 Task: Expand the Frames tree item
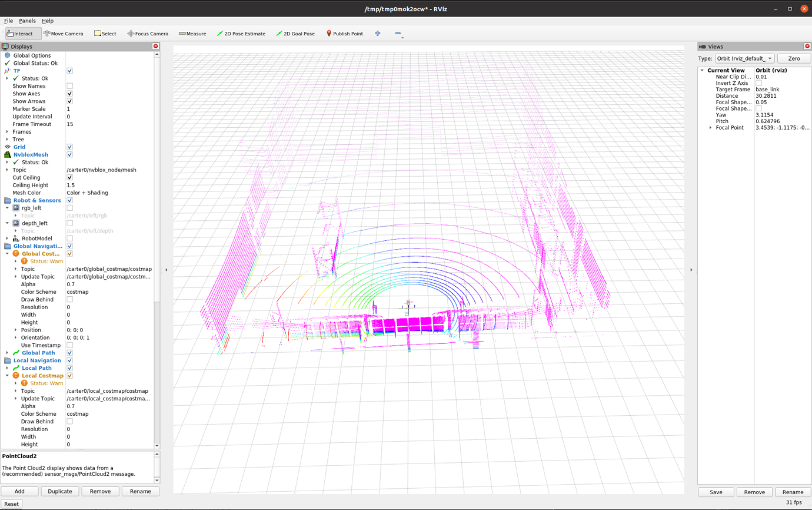[x=7, y=132]
